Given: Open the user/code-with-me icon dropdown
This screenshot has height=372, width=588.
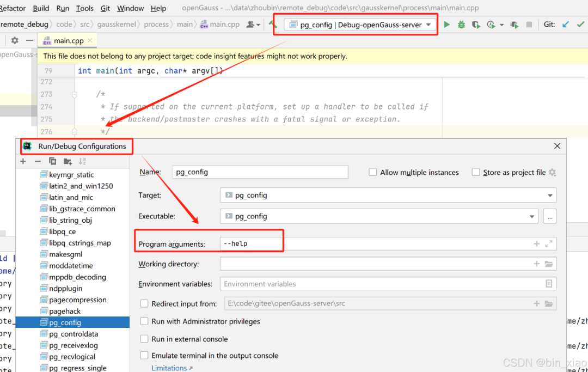Looking at the screenshot, I should click(253, 25).
